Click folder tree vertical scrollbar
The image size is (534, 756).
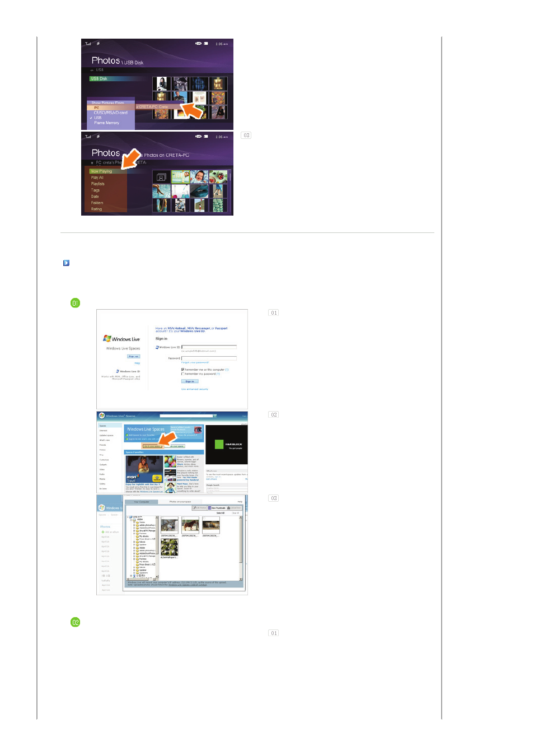point(157,548)
